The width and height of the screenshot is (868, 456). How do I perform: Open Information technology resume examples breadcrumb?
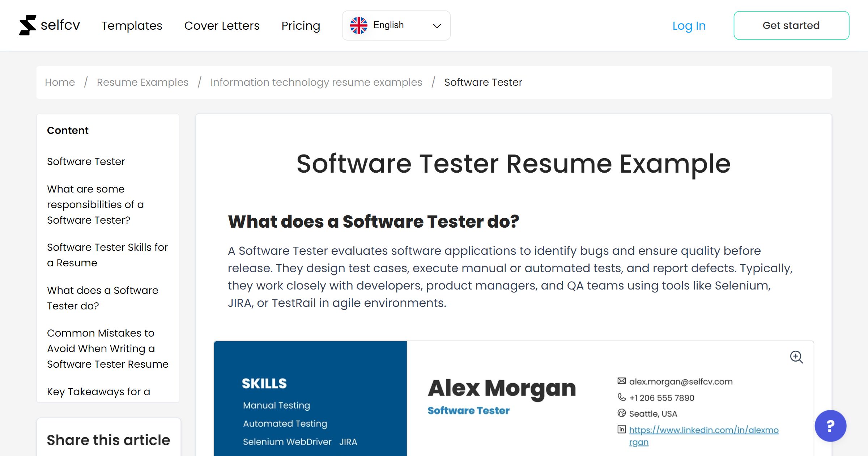click(x=316, y=82)
